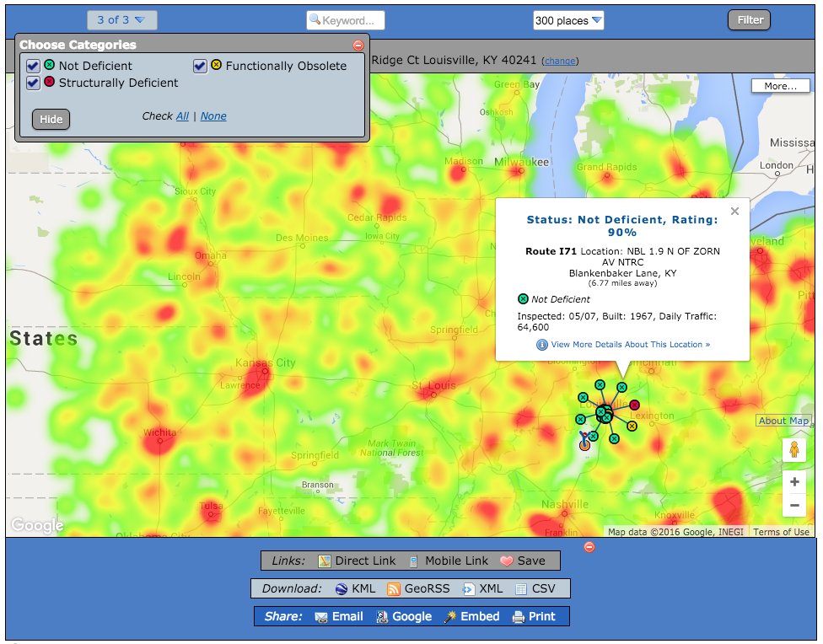Uncheck Structurally Deficient category checkbox
The image size is (823, 644).
tap(33, 83)
